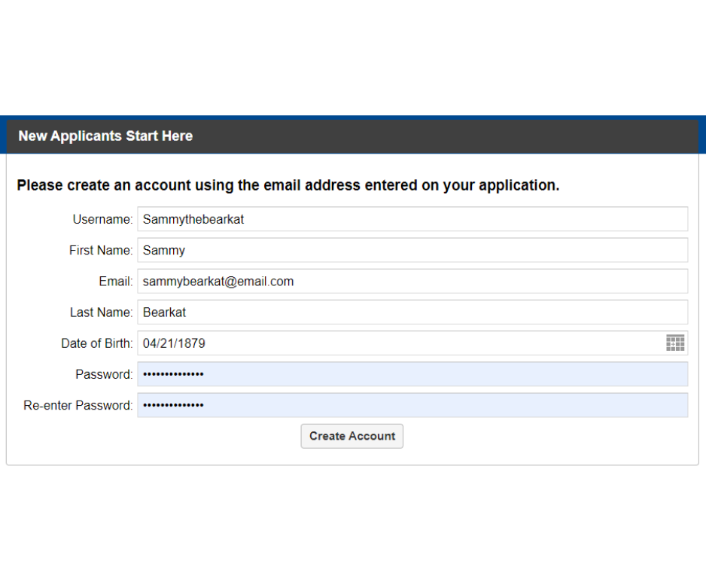Click the Username field label
This screenshot has width=706, height=588.
tap(101, 219)
